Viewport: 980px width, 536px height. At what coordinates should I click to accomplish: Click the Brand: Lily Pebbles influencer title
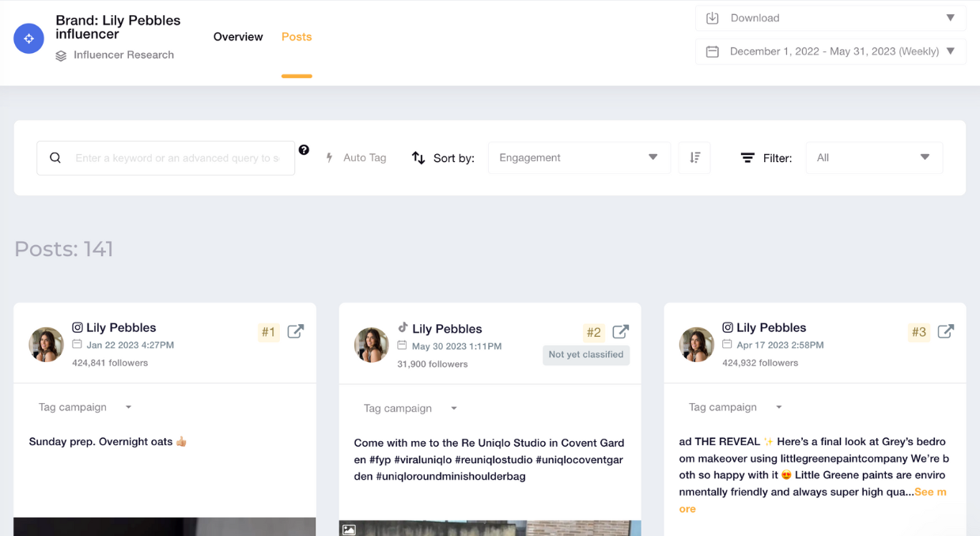pos(118,27)
